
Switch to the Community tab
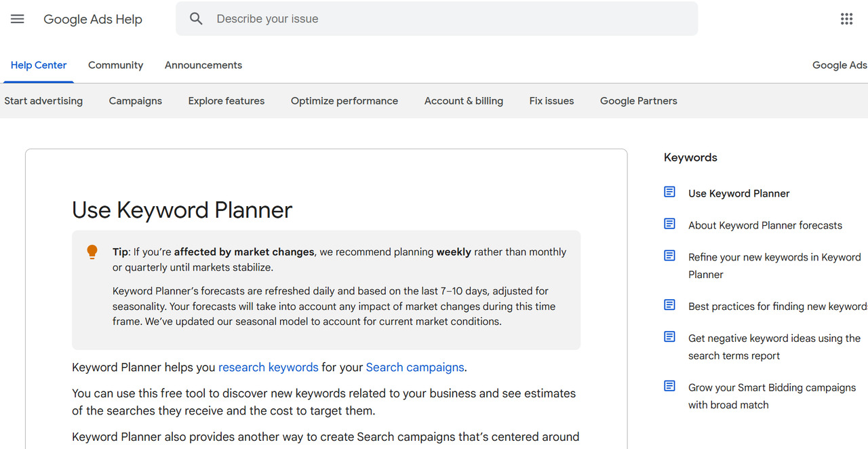click(115, 65)
